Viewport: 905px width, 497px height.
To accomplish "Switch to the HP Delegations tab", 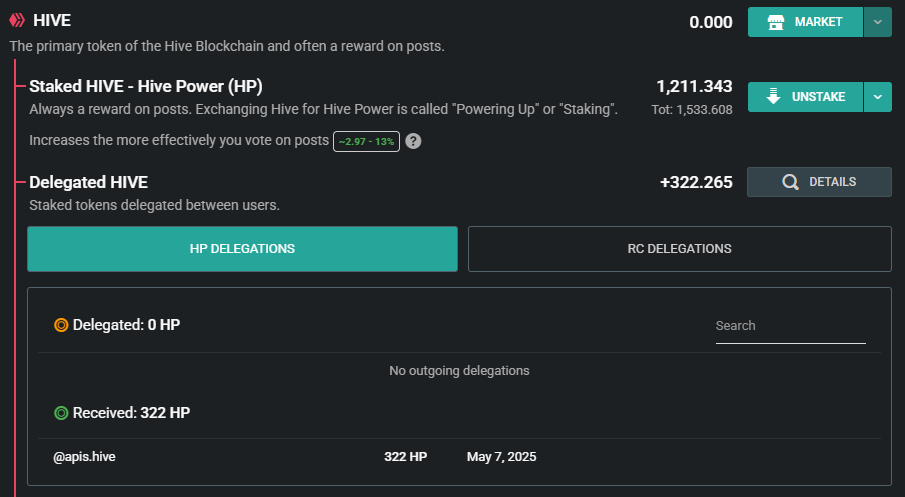I will (242, 249).
